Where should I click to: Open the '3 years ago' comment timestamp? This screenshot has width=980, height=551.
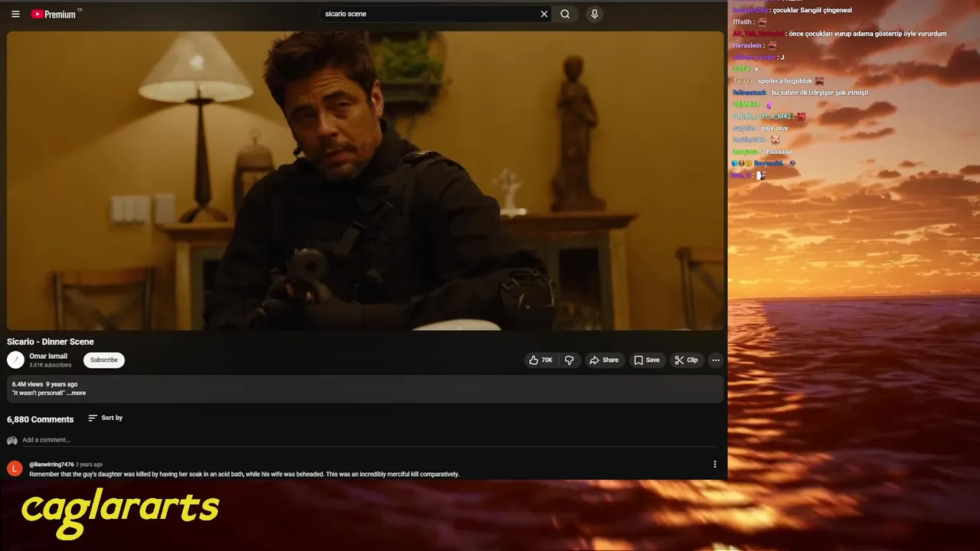[89, 465]
